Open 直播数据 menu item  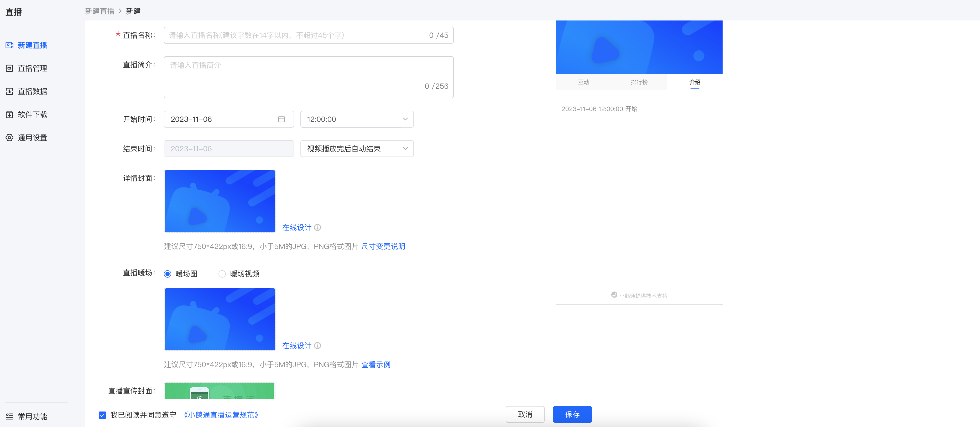click(33, 91)
